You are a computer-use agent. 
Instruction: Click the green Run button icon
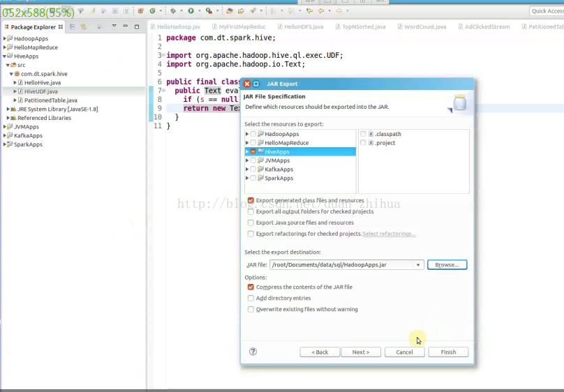click(191, 10)
